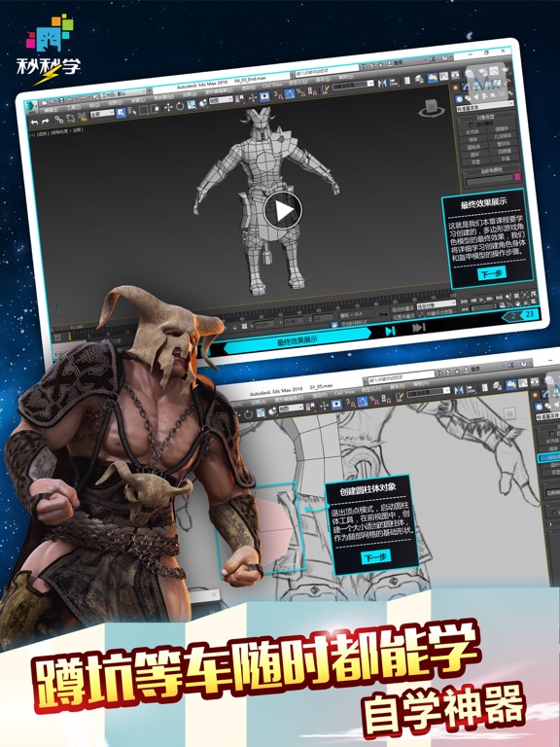This screenshot has height=747, width=560.
Task: Pick the Bind to Space Warp tool
Action: 83,117
